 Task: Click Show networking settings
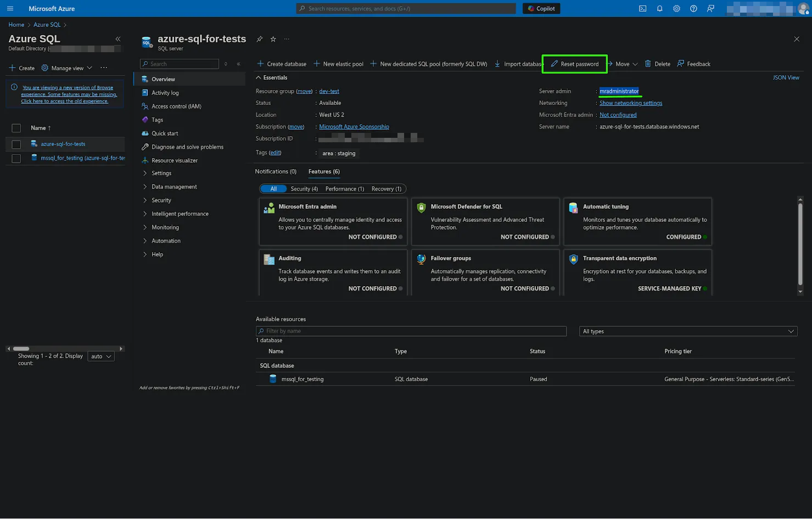click(x=631, y=103)
